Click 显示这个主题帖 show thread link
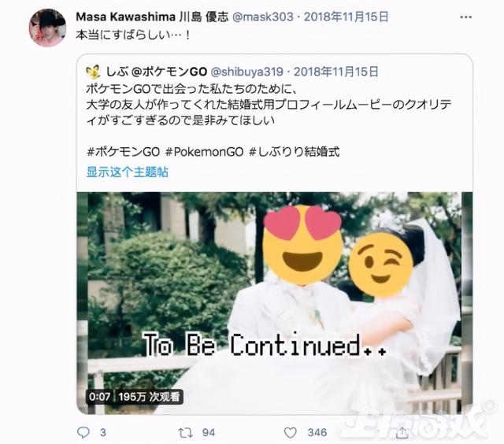504x444 pixels. click(x=128, y=172)
